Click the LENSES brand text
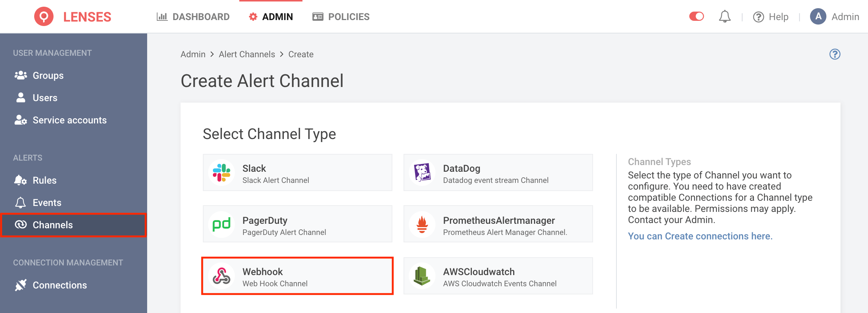868x313 pixels. tap(87, 17)
